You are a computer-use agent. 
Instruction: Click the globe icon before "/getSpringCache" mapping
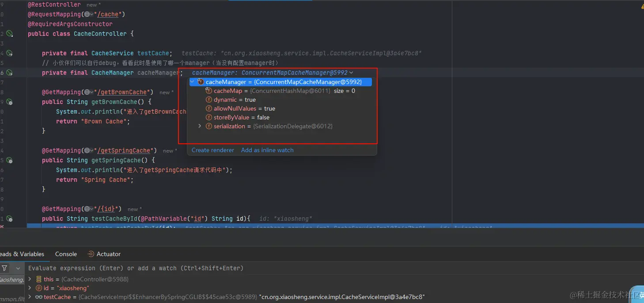(87, 150)
